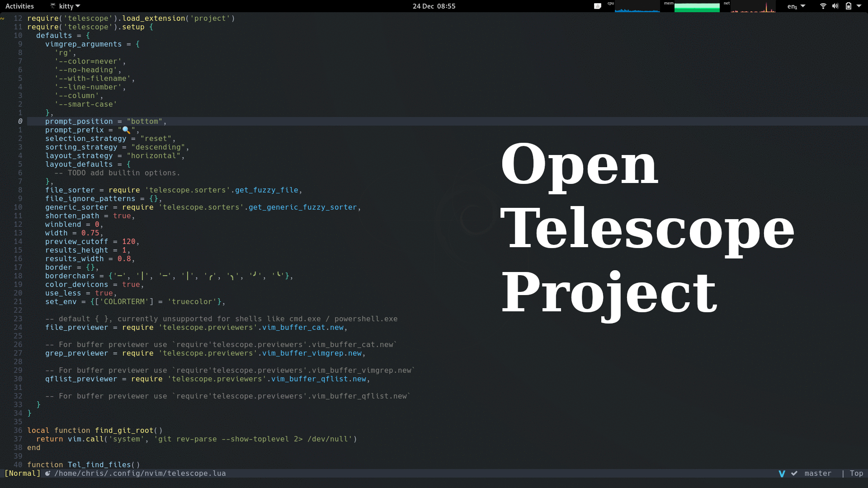Open the 24 Dec 08:55 clock menu

point(434,6)
